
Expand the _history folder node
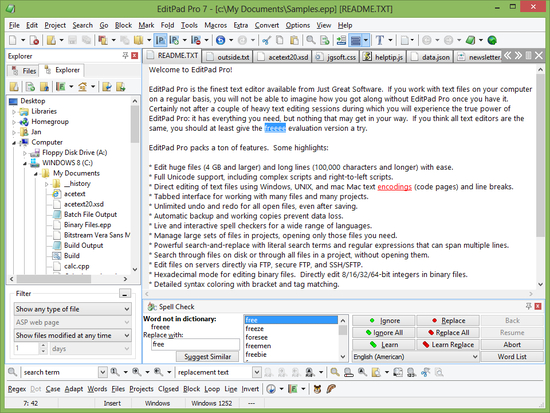click(x=46, y=184)
